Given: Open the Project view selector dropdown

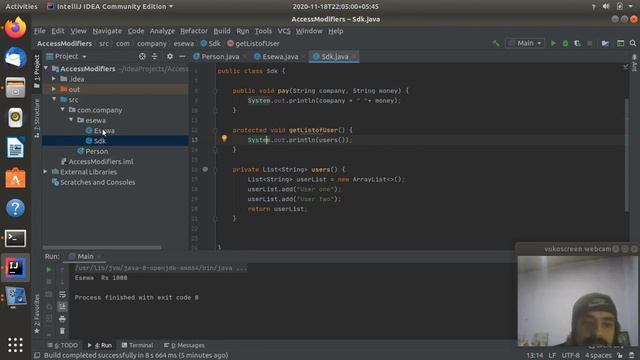Looking at the screenshot, I should (x=66, y=56).
